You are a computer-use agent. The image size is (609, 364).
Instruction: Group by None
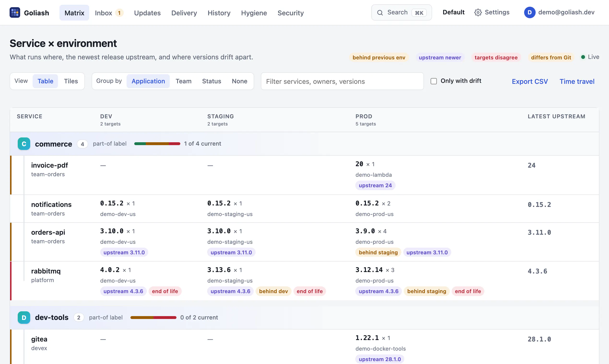coord(240,81)
